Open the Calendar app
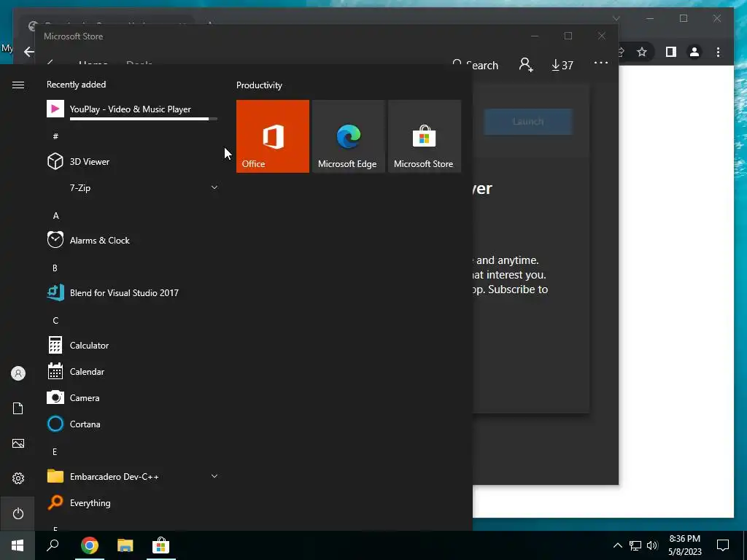Viewport: 747px width, 560px height. (x=132, y=371)
